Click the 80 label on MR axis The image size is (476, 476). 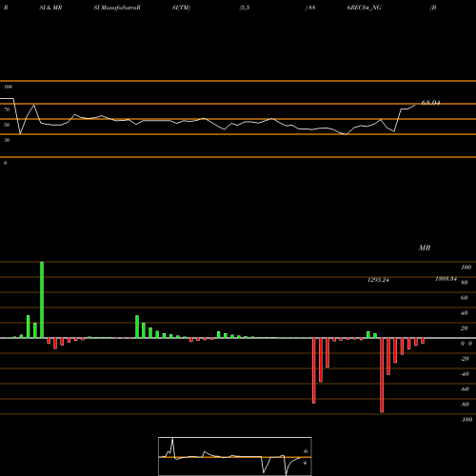(x=465, y=283)
